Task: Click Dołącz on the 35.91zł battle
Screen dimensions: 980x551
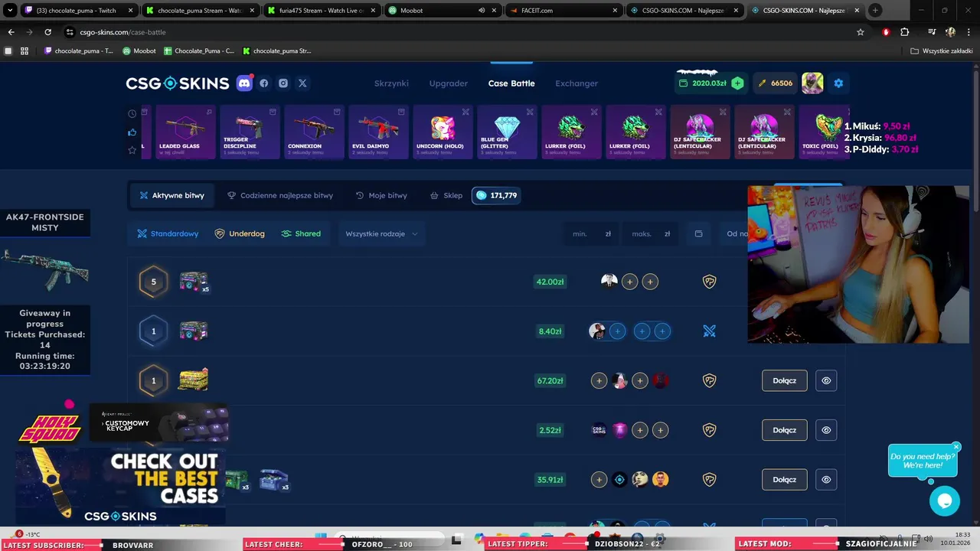Action: (785, 480)
